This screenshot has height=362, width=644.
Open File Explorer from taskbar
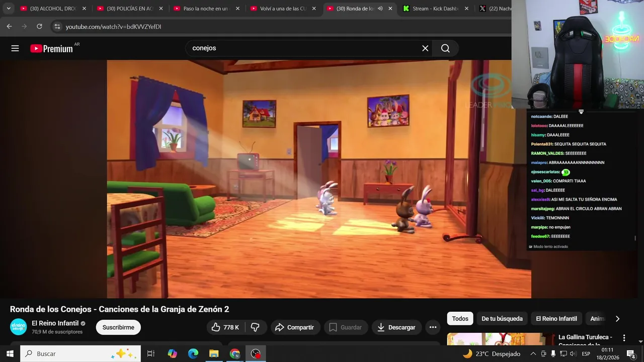[x=214, y=353]
